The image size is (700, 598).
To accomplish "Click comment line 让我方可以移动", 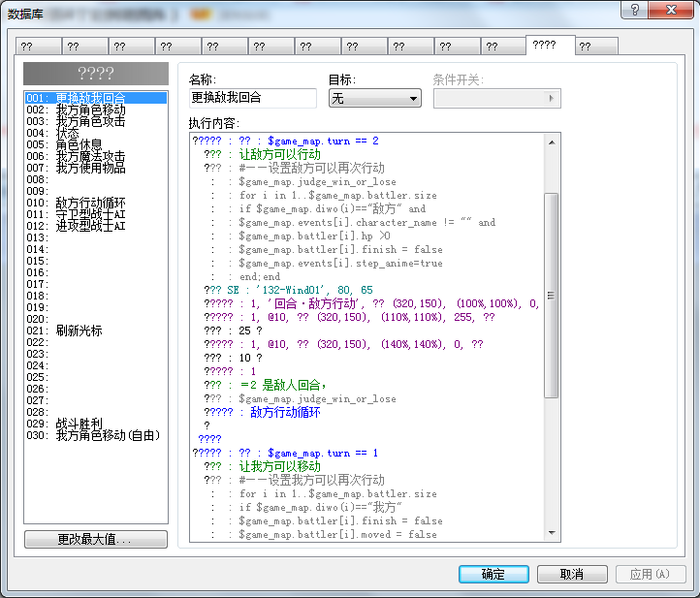I will pyautogui.click(x=263, y=466).
